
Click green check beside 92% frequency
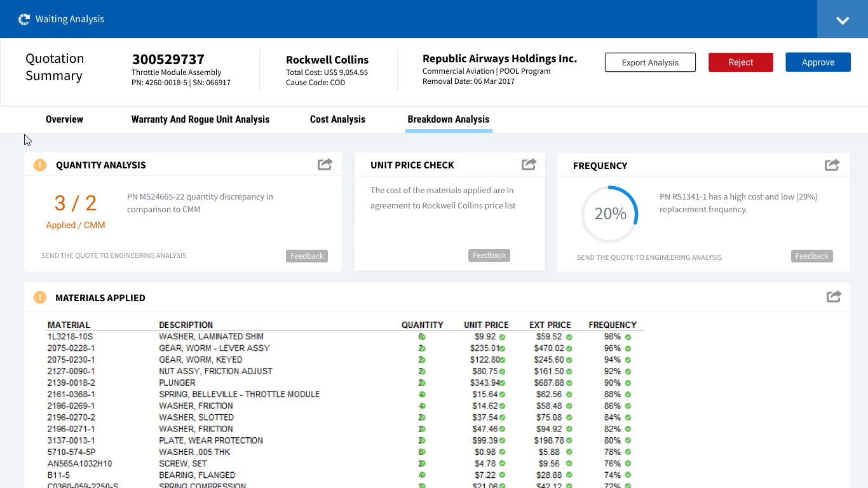coord(628,371)
